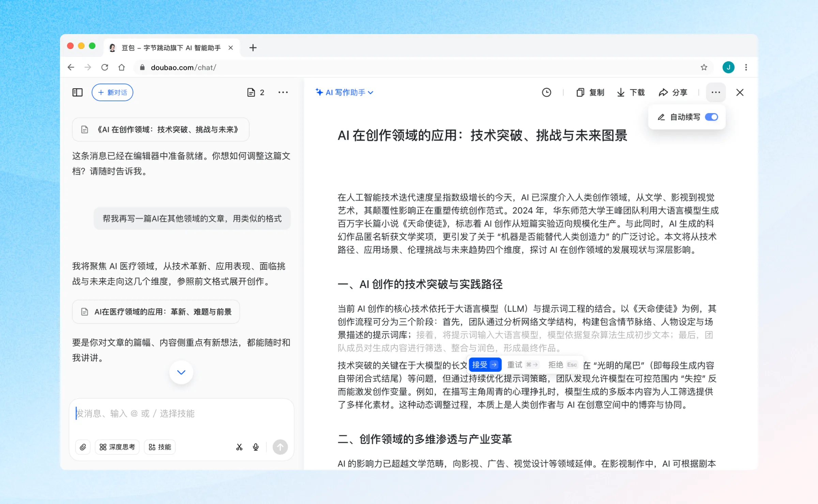Image resolution: width=818 pixels, height=504 pixels.
Task: Go back in browser history
Action: pyautogui.click(x=71, y=67)
